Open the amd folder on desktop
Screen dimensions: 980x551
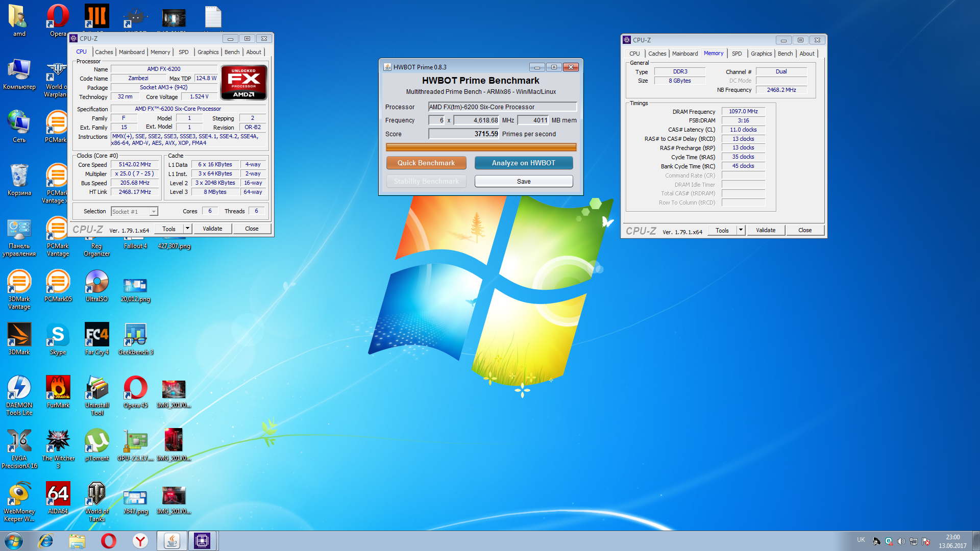tap(19, 20)
